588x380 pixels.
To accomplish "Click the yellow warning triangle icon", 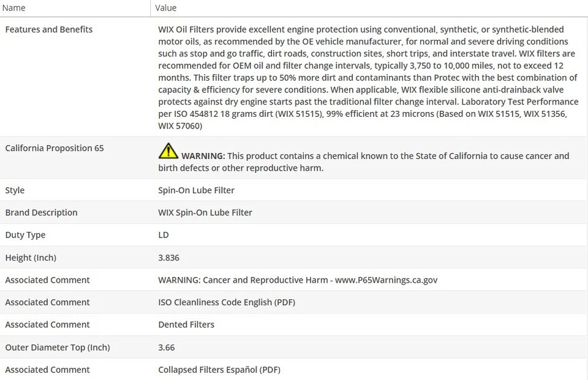I will pyautogui.click(x=168, y=151).
